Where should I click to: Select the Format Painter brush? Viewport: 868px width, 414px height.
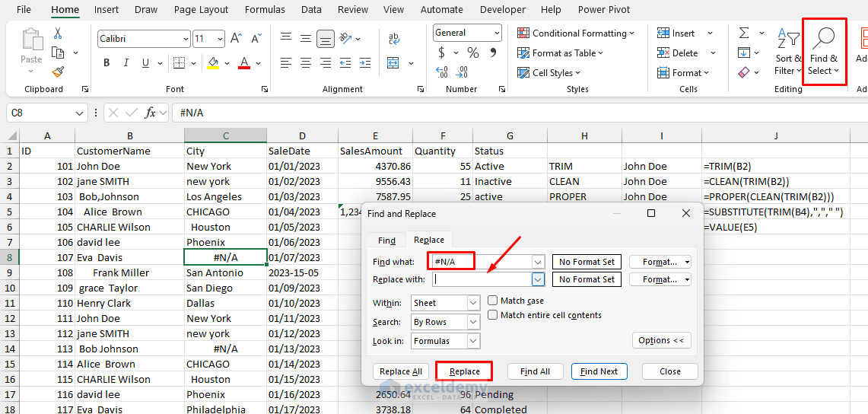pos(58,72)
